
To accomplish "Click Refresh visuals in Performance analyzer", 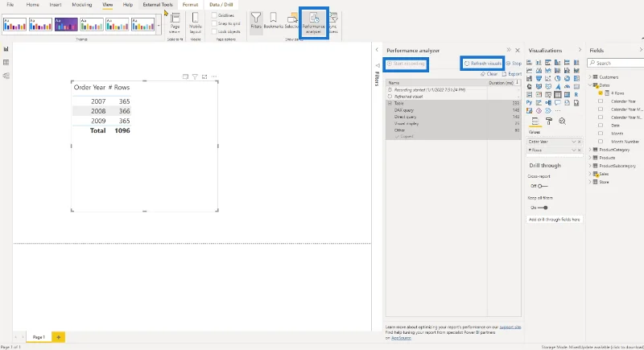I will click(x=482, y=64).
